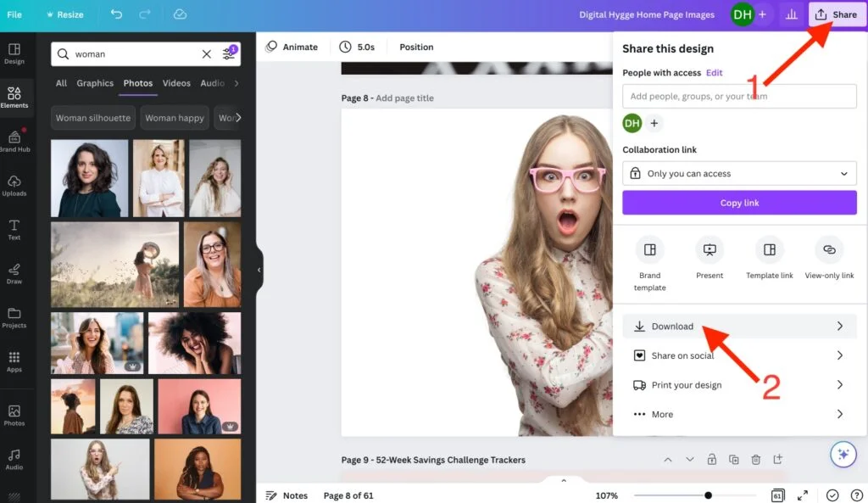Click the undo arrow icon
This screenshot has width=868, height=503.
(x=116, y=14)
